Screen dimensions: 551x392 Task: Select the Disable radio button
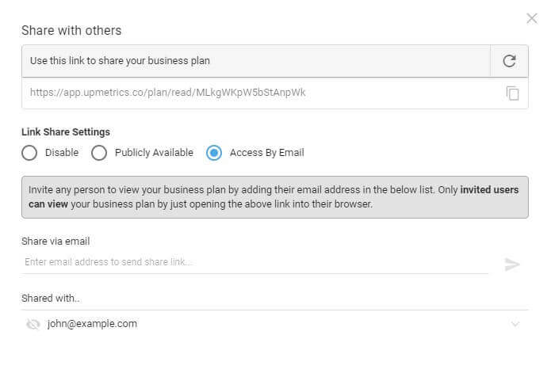click(x=29, y=153)
